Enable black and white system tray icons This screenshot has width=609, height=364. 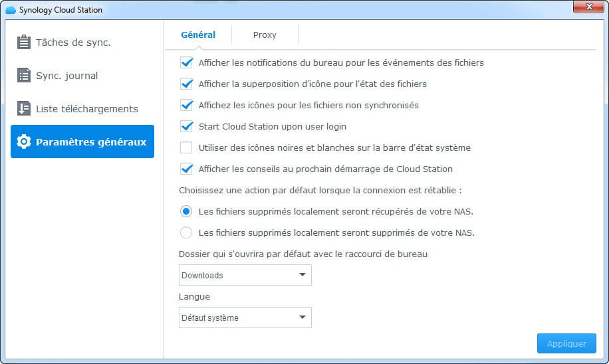click(x=186, y=148)
